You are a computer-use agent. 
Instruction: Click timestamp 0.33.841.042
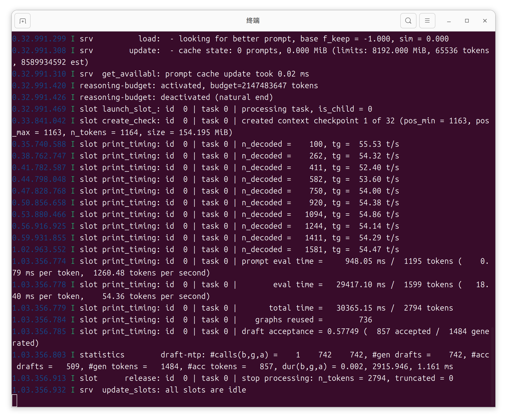coord(39,121)
